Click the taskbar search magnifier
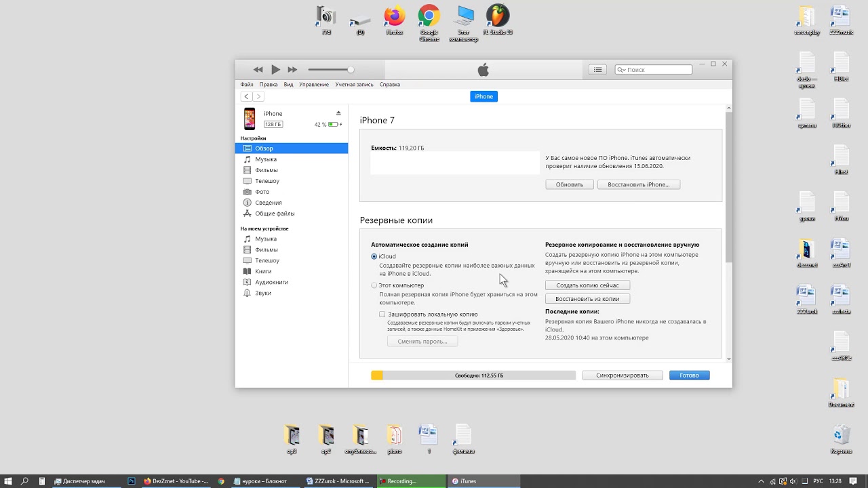The height and width of the screenshot is (488, 868). [x=25, y=481]
